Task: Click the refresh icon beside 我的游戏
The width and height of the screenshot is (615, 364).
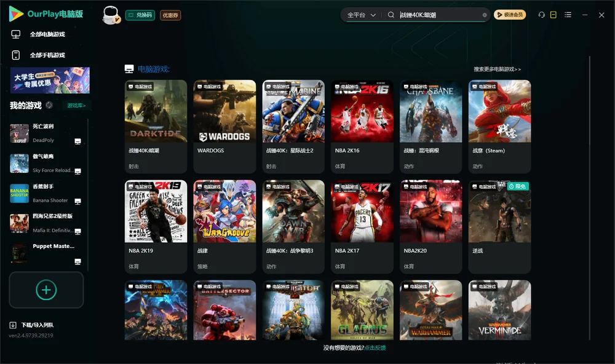Action: [49, 105]
